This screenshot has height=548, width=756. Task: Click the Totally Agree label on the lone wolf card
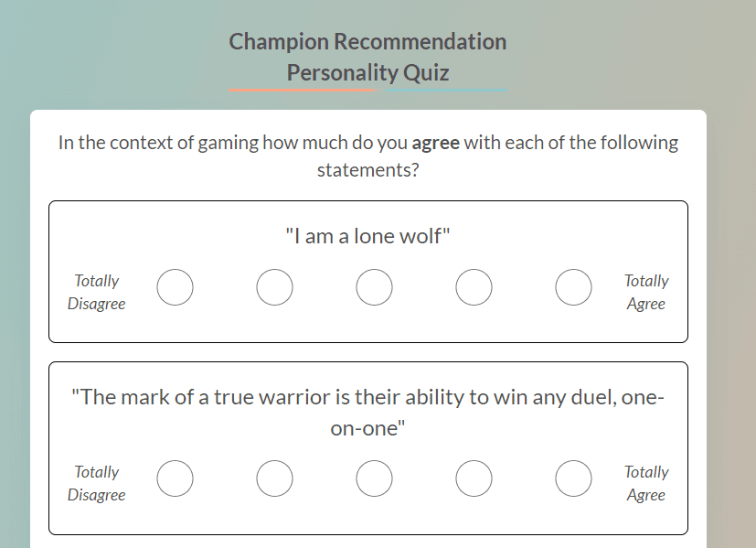[x=646, y=292]
